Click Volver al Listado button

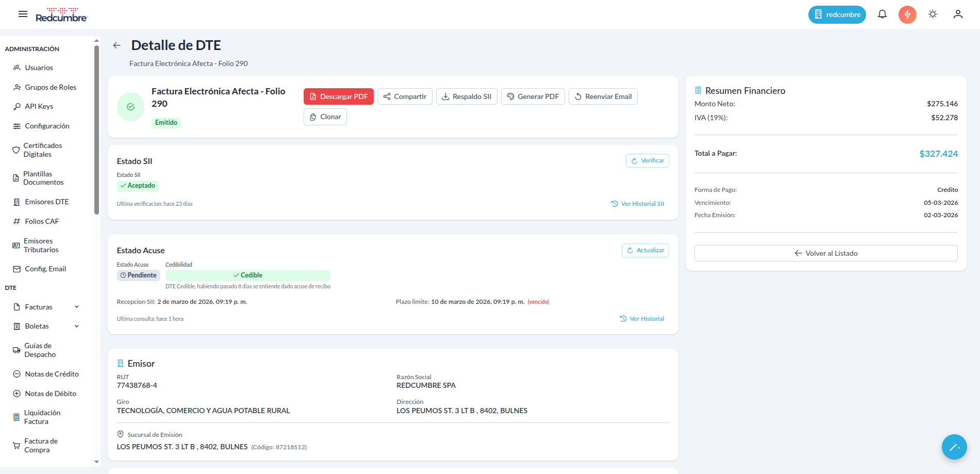826,253
